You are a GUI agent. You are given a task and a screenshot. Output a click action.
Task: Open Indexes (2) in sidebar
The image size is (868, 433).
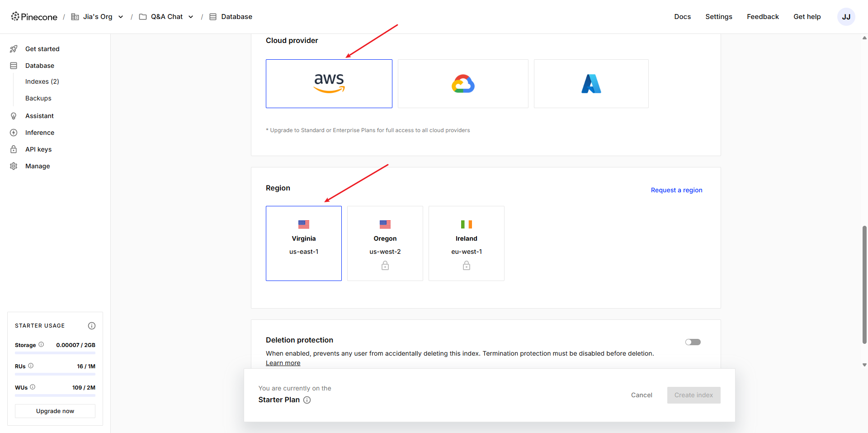42,81
